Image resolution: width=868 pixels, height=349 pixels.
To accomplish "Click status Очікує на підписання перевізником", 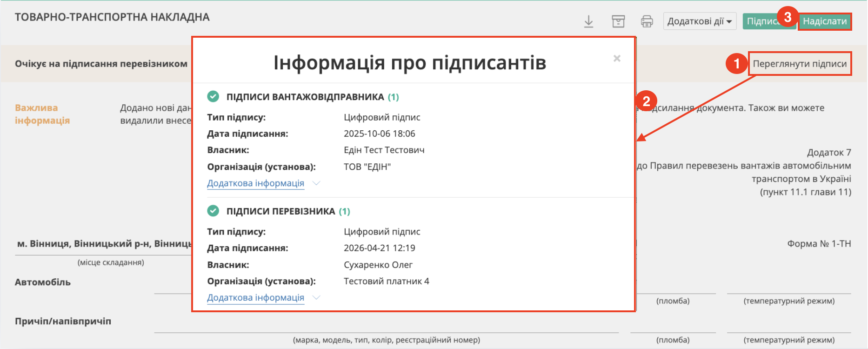I will pyautogui.click(x=101, y=64).
